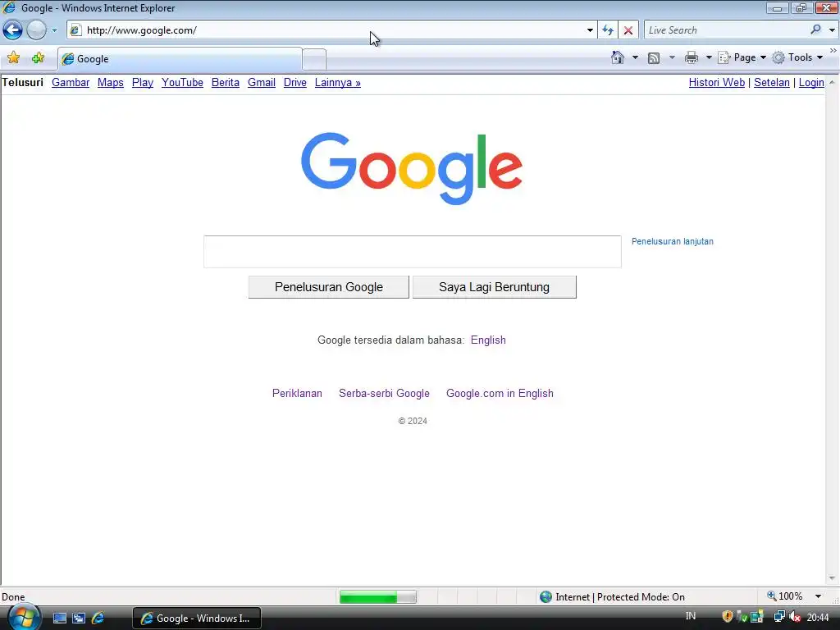Open the Histori Web link
Image resolution: width=840 pixels, height=630 pixels.
click(716, 83)
